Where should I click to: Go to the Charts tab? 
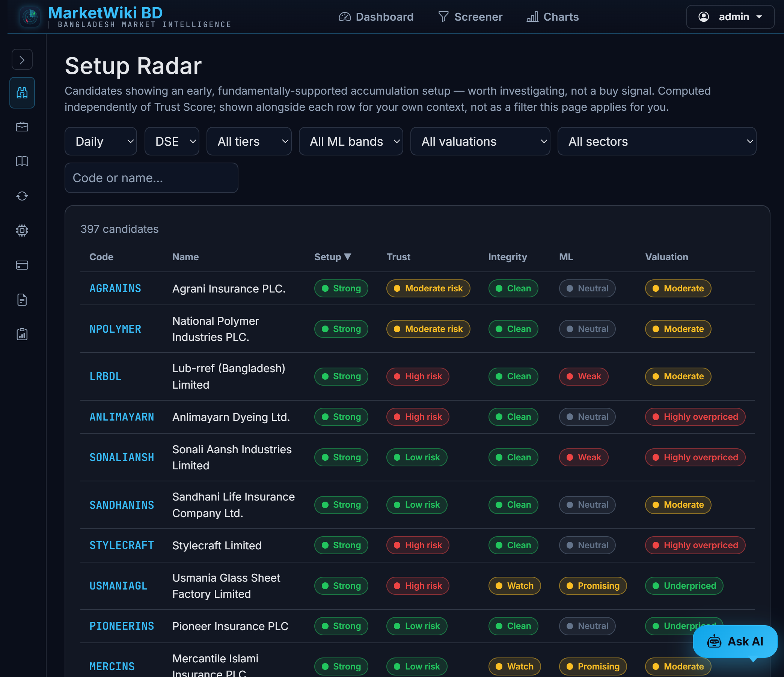pos(553,17)
